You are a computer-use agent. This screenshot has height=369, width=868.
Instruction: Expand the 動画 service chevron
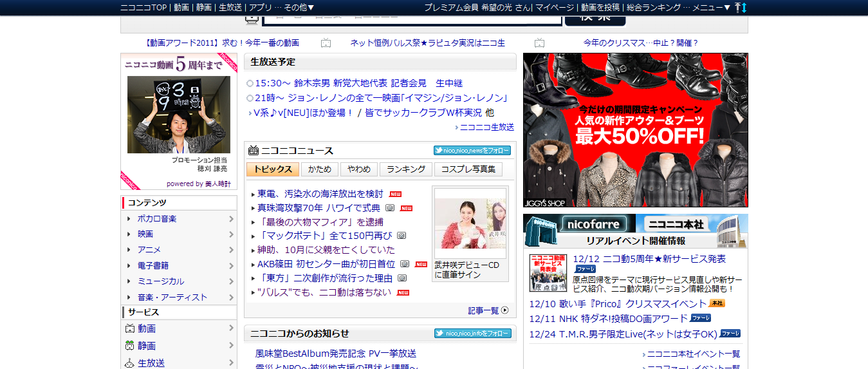[x=231, y=328]
